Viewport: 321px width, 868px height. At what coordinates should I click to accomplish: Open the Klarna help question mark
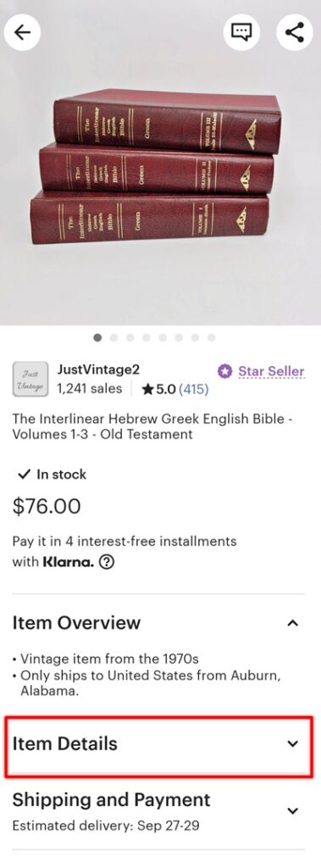106,563
